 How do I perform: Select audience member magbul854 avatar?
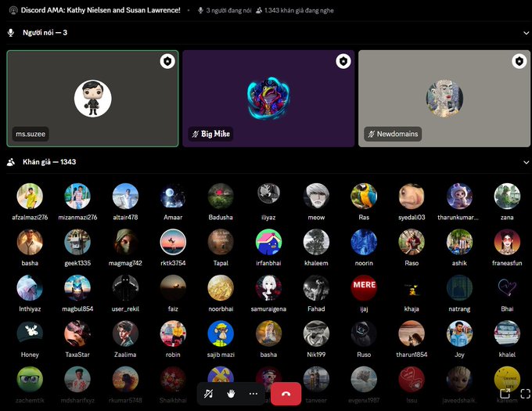[77, 288]
